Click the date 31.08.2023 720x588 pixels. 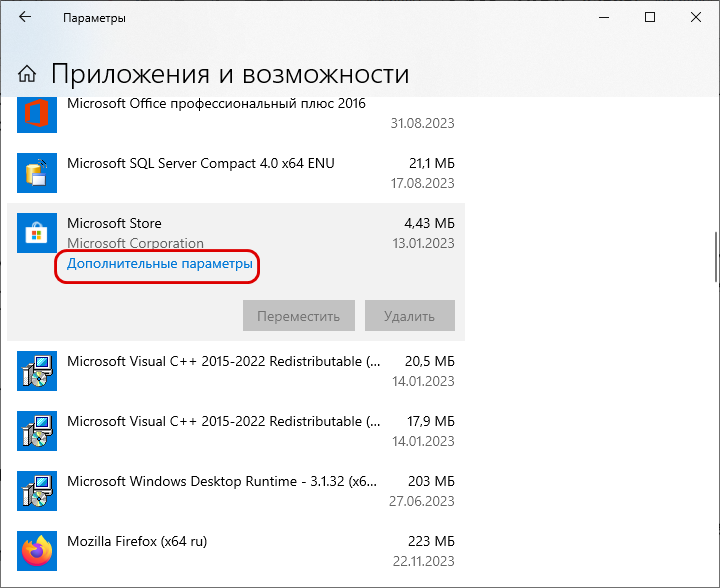pyautogui.click(x=422, y=123)
